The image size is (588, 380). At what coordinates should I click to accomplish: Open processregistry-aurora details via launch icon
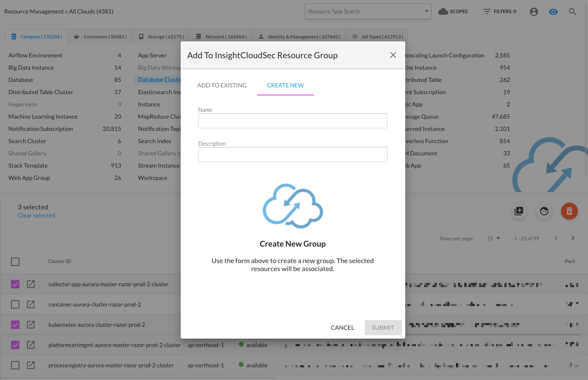coord(31,365)
